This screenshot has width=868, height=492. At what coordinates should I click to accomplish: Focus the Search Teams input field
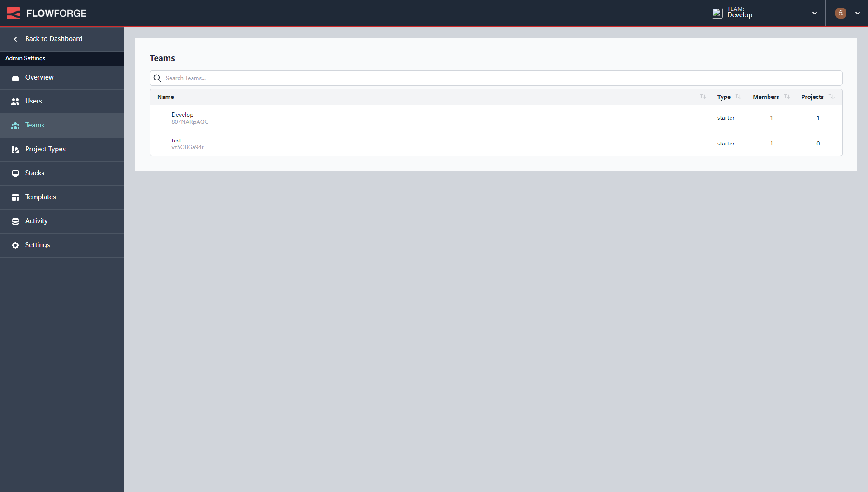[x=497, y=78]
